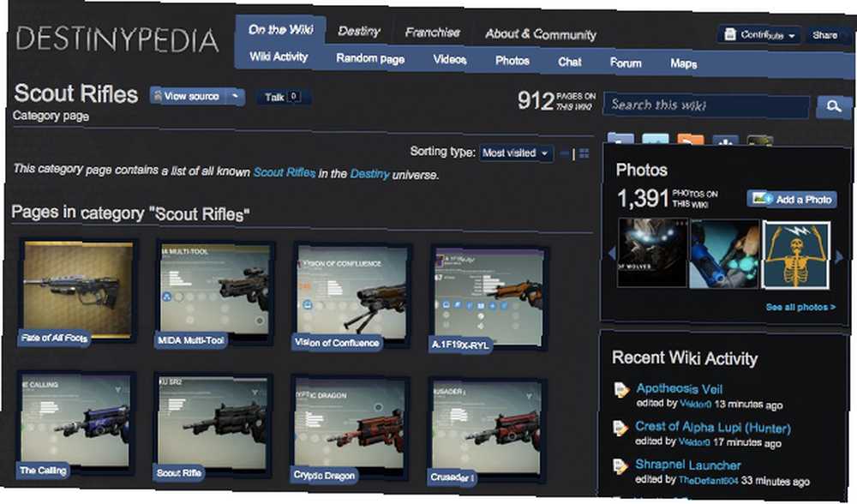The width and height of the screenshot is (857, 504).
Task: Open the Maps link
Action: [x=683, y=63]
